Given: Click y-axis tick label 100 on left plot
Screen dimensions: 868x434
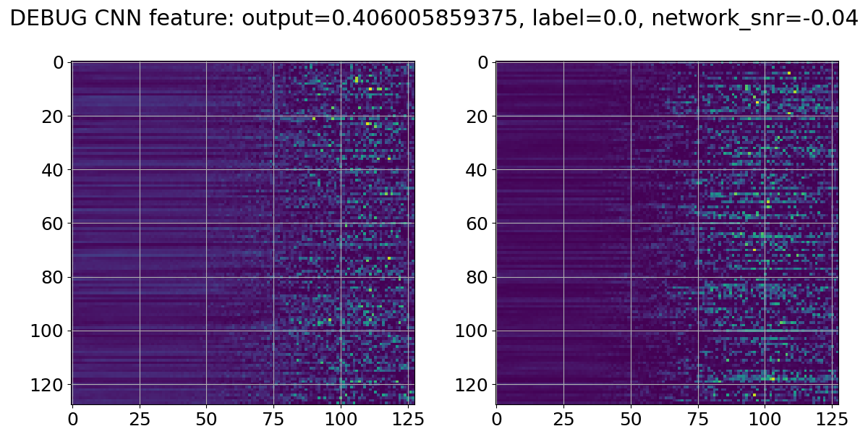Looking at the screenshot, I should 50,331.
